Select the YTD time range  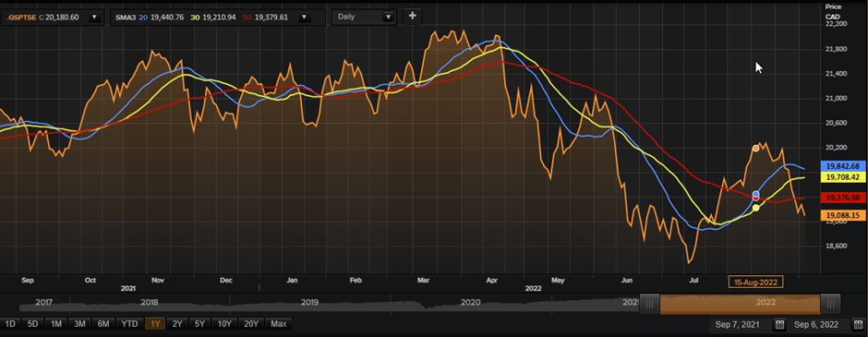(129, 324)
